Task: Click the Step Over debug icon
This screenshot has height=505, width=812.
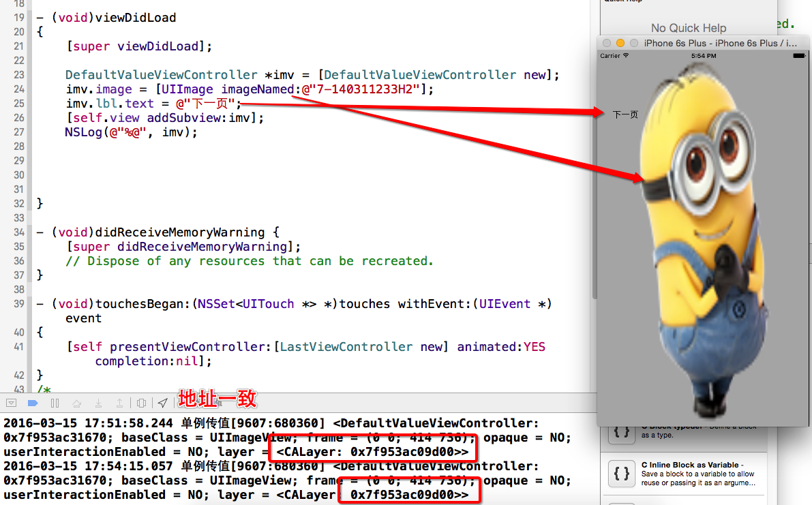Action: [x=76, y=403]
